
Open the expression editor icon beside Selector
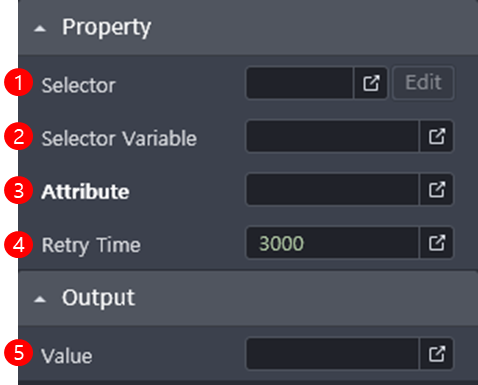click(x=371, y=83)
